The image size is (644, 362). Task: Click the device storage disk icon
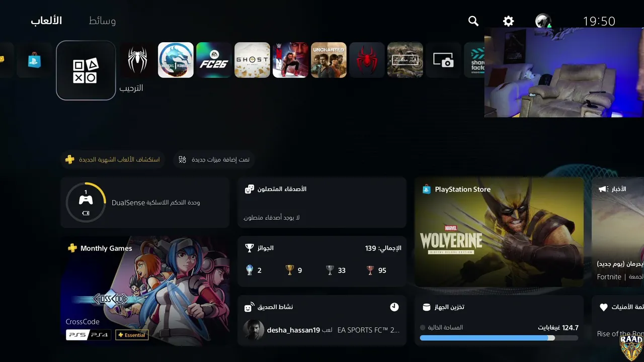click(x=427, y=307)
